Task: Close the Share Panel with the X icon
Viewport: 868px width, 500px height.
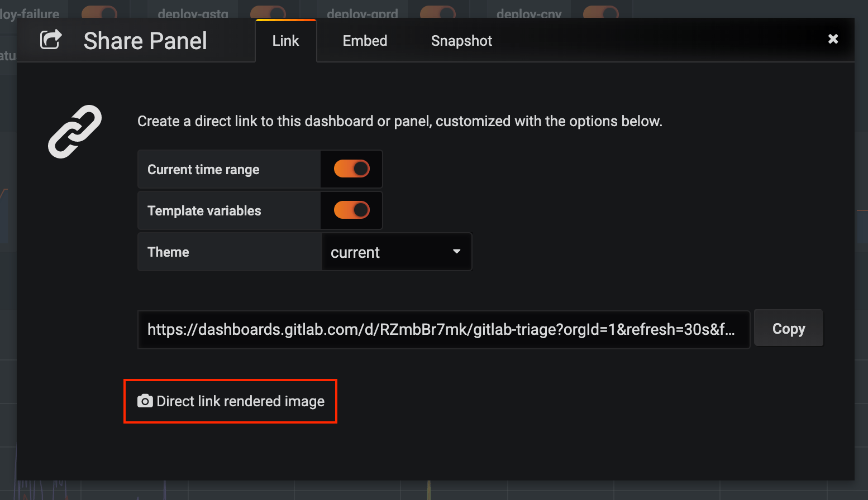Action: point(833,39)
